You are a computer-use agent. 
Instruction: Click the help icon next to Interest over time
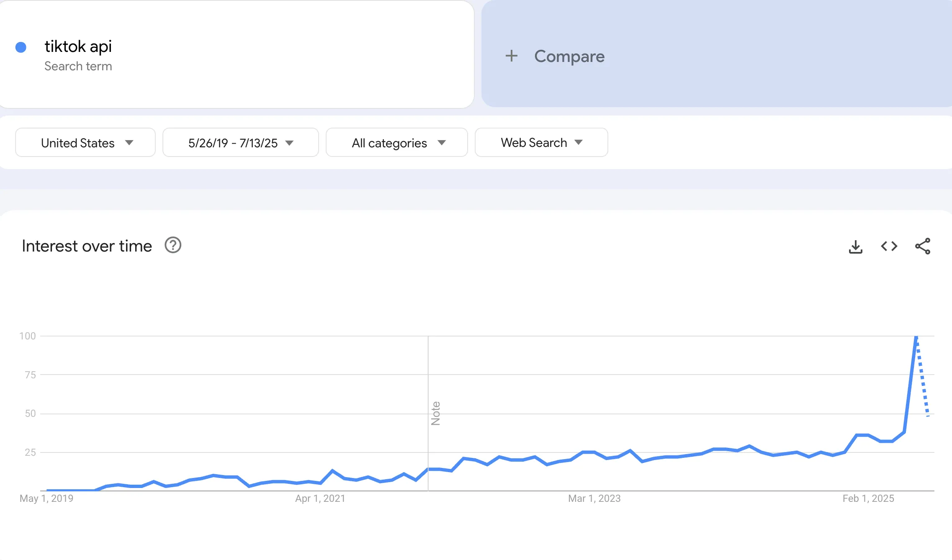click(x=173, y=246)
